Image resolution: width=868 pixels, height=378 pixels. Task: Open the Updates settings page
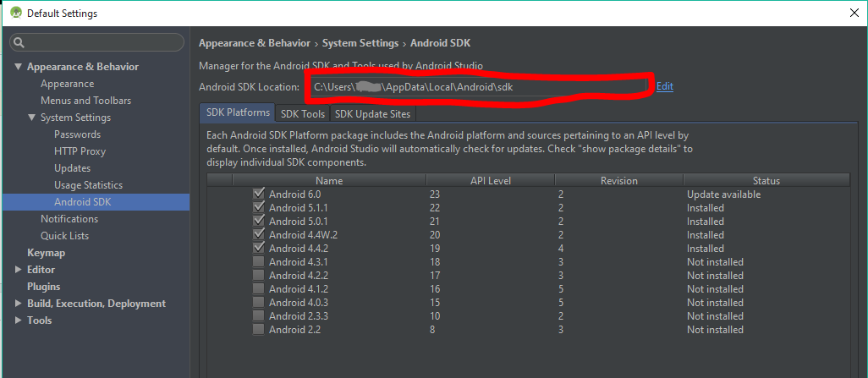pos(72,168)
